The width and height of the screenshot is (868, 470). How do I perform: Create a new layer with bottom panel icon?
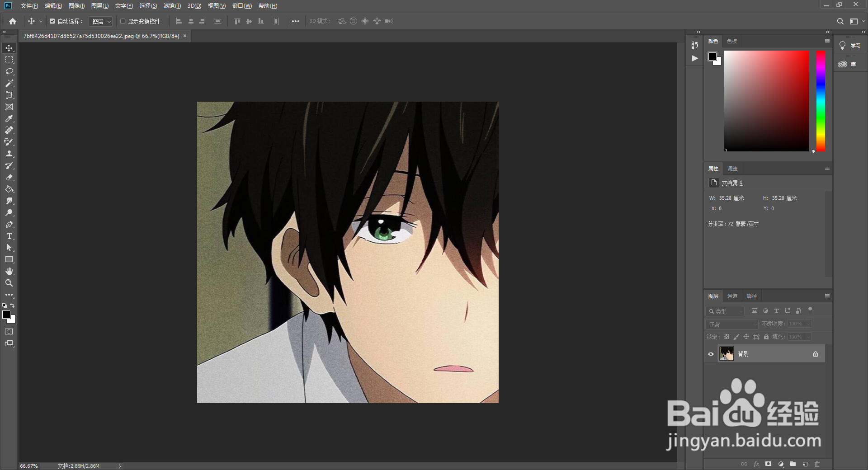pos(805,464)
